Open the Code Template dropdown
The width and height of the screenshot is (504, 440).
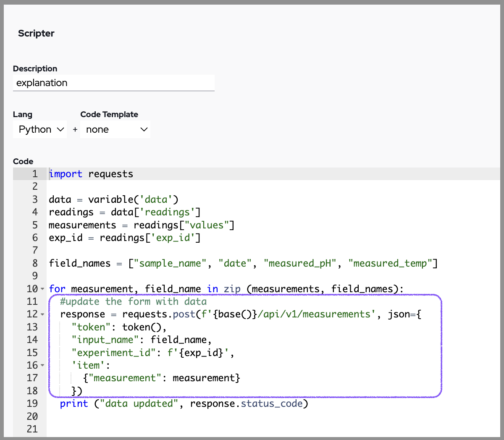pyautogui.click(x=115, y=129)
